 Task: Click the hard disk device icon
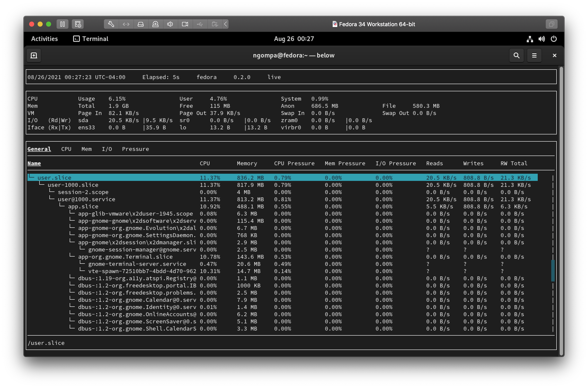click(x=141, y=24)
